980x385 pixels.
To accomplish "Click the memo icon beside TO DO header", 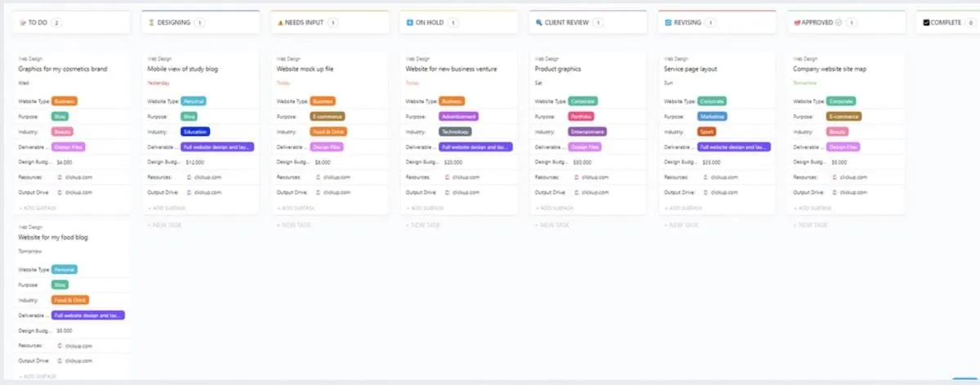I will click(x=22, y=23).
